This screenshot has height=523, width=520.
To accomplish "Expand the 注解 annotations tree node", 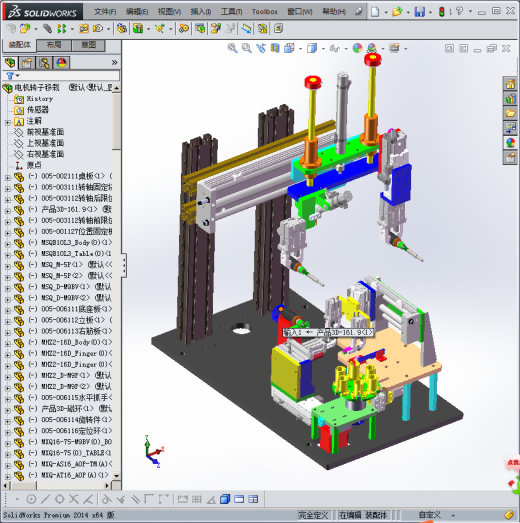I will tap(8, 123).
